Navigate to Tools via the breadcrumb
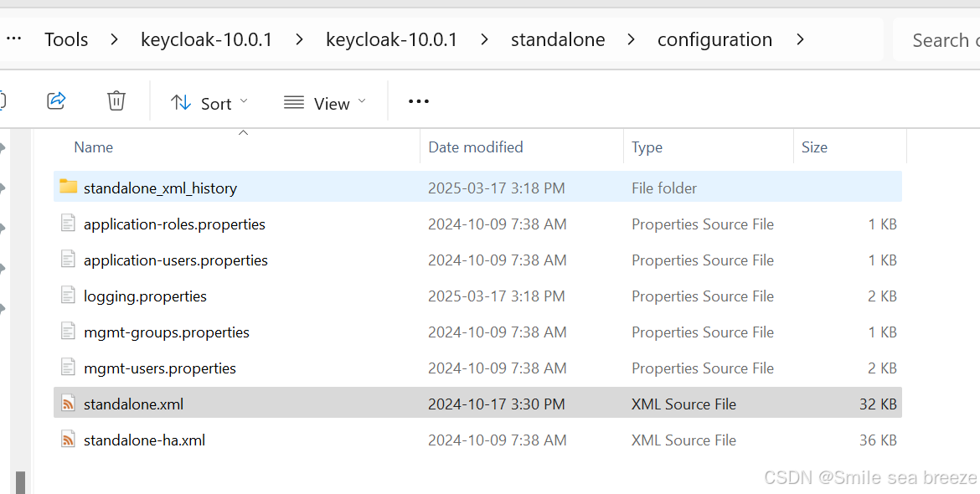 coord(66,39)
